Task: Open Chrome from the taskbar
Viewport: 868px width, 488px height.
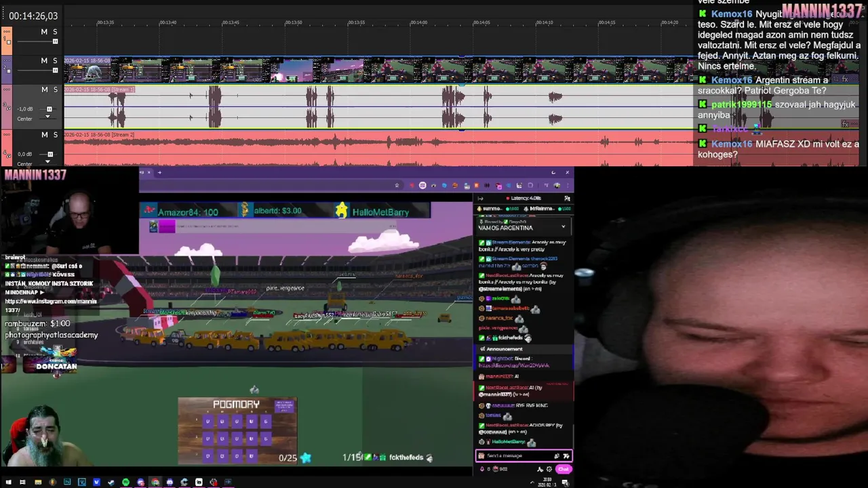Action: (155, 483)
